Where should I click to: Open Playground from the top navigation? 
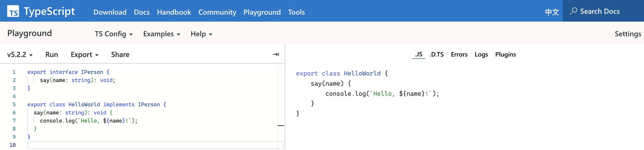(262, 12)
